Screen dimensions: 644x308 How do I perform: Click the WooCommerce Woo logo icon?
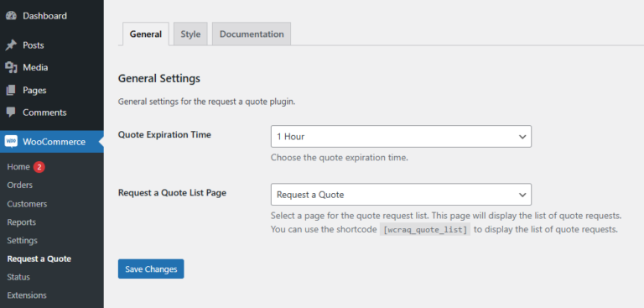click(11, 142)
